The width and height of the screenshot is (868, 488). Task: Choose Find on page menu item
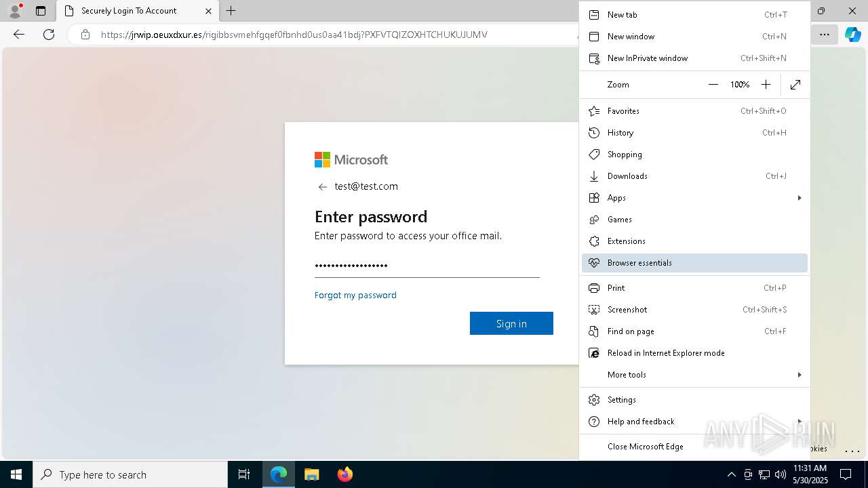point(694,331)
